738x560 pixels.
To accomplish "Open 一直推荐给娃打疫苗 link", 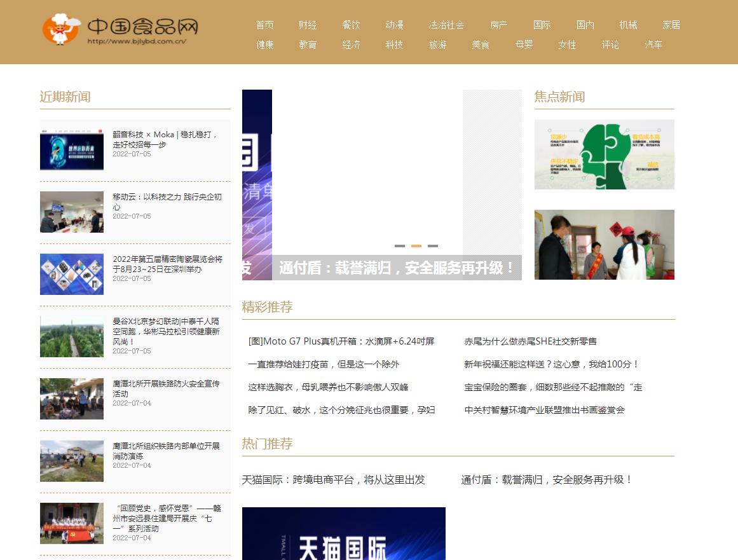I will tap(324, 364).
